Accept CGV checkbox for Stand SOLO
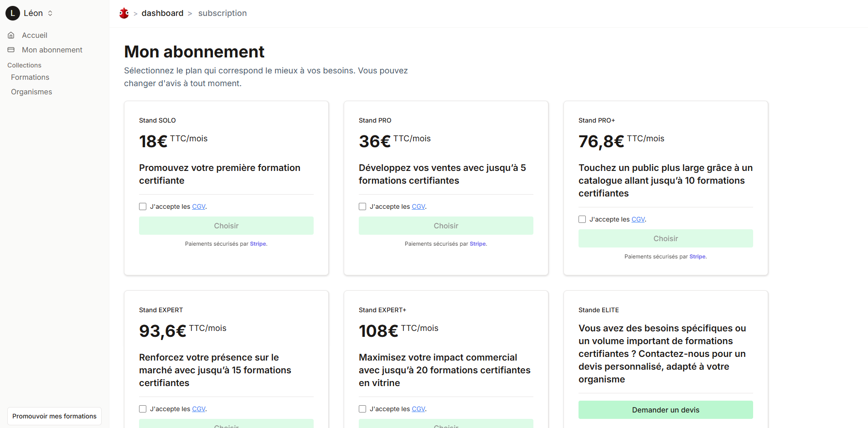The height and width of the screenshot is (428, 868). coord(143,206)
